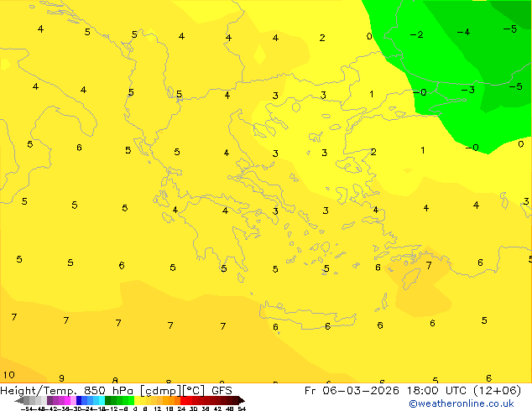Click the '-54' legend scale label
The image size is (532, 411).
(27, 409)
